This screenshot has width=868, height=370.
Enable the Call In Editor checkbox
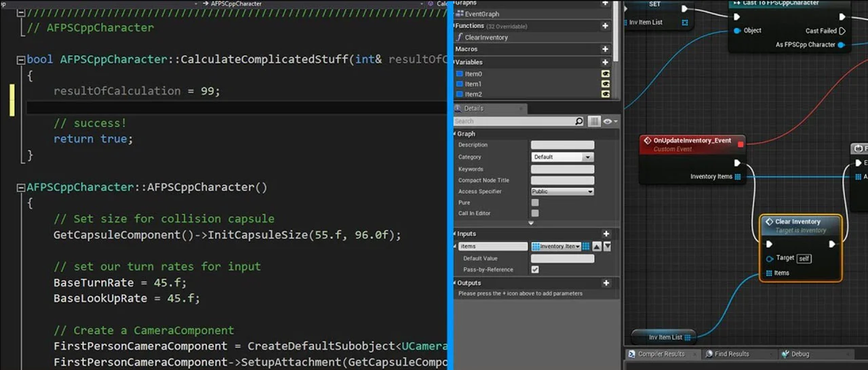click(x=535, y=213)
